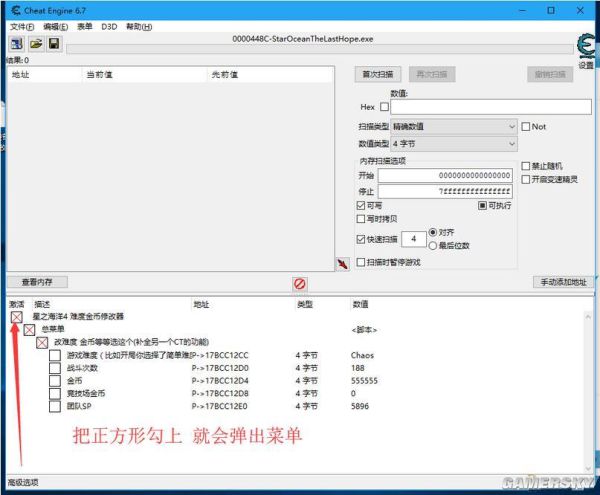Open the 文件(F) menu
This screenshot has width=600, height=495.
22,27
